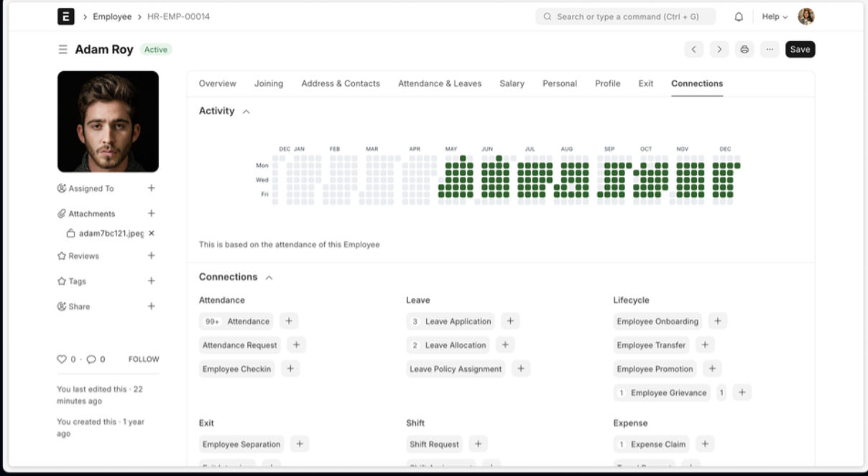Switch to the Salary tab

click(512, 83)
